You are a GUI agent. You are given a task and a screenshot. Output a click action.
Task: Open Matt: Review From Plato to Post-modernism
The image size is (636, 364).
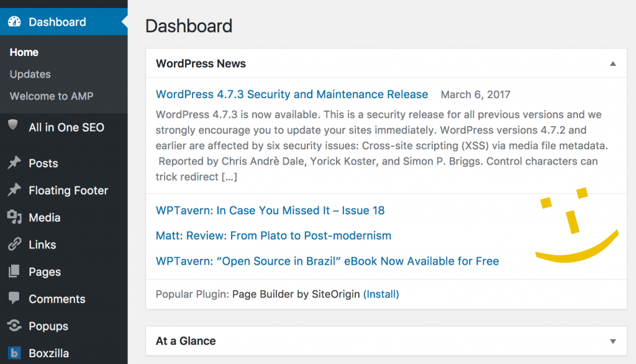pyautogui.click(x=273, y=235)
